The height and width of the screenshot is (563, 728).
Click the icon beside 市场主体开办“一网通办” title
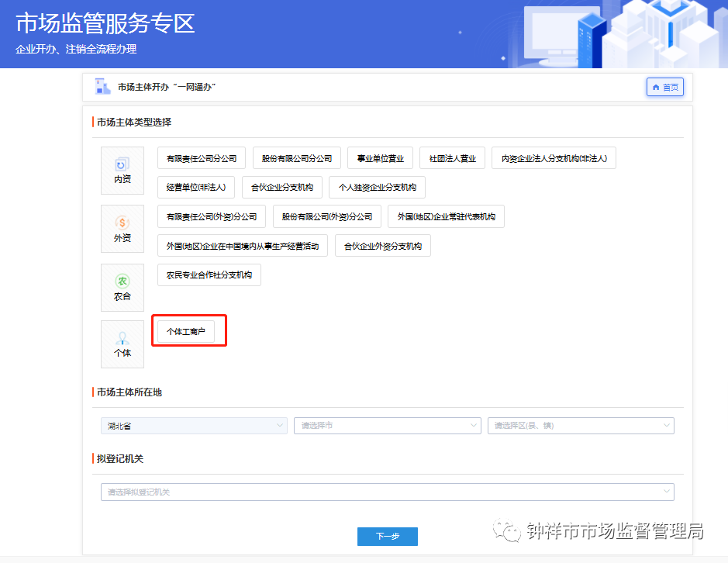pyautogui.click(x=103, y=86)
